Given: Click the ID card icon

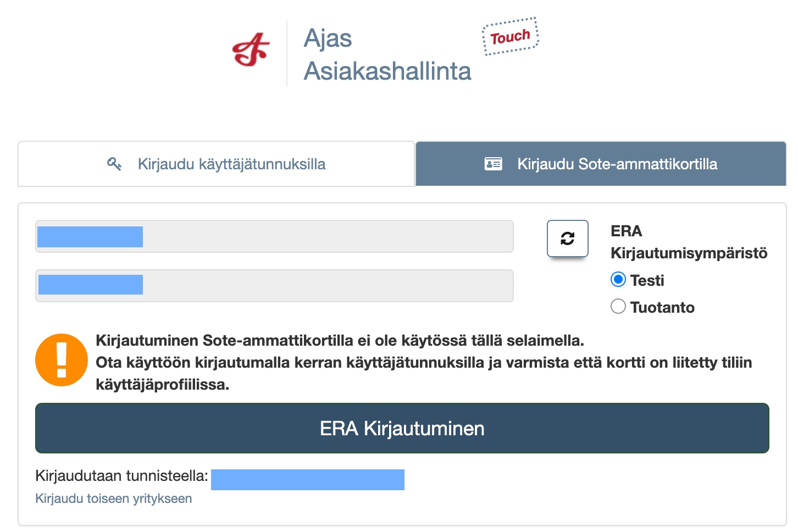Looking at the screenshot, I should tap(493, 164).
